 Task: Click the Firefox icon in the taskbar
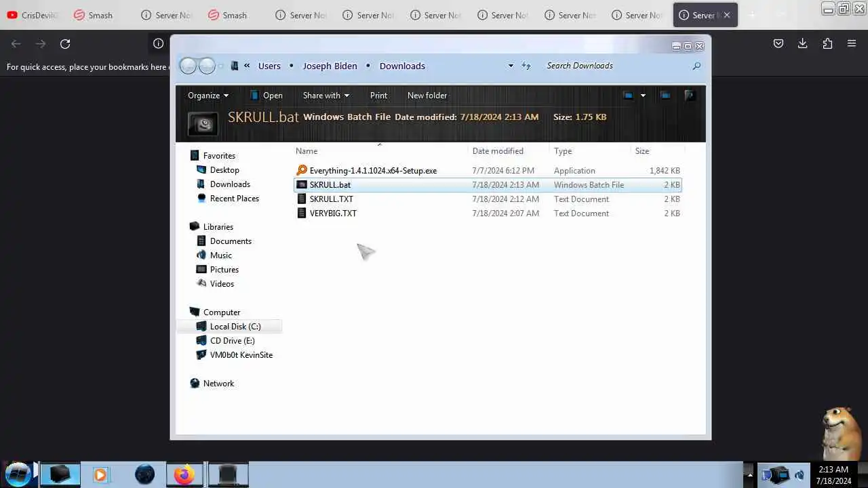tap(184, 474)
